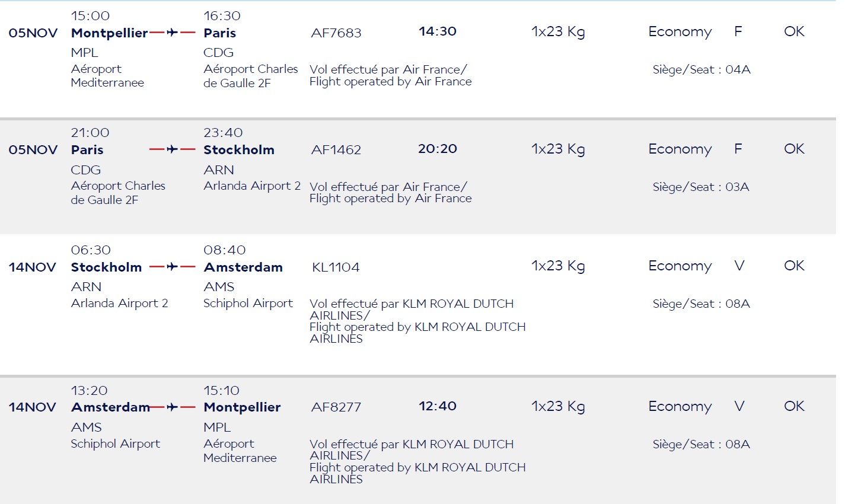
Task: Click 05NOV date of Montpellier departure
Action: pos(33,33)
